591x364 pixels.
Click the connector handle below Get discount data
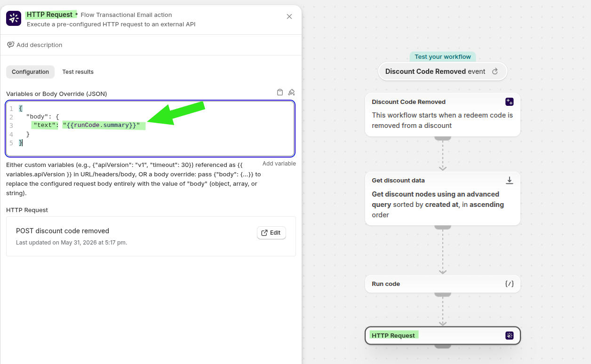(x=443, y=227)
